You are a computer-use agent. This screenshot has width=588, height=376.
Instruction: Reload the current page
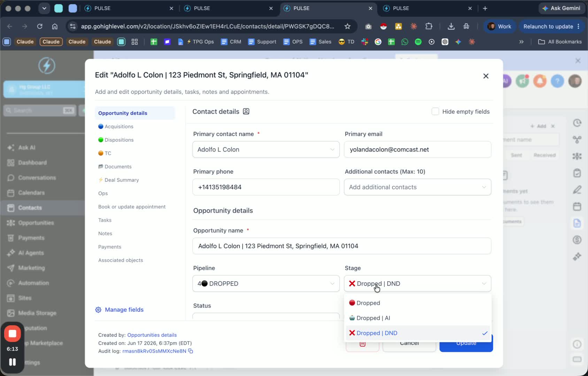click(x=40, y=26)
